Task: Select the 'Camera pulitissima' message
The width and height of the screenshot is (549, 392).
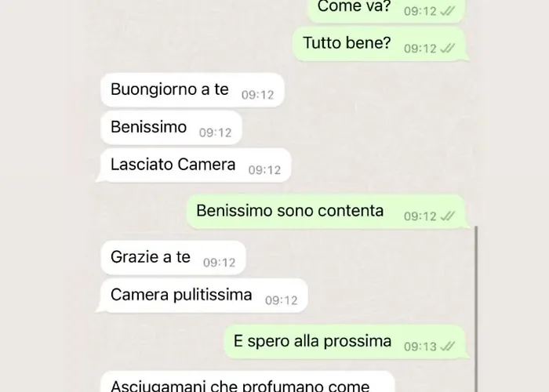Action: [x=202, y=296]
